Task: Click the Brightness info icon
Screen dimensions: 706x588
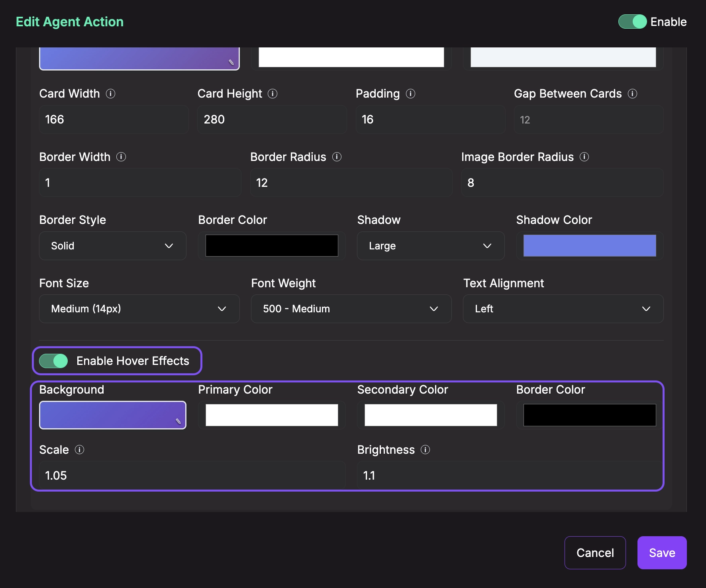Action: click(426, 450)
